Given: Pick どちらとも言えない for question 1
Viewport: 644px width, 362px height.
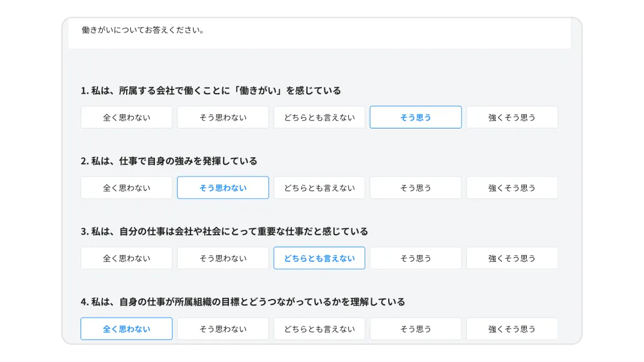Looking at the screenshot, I should (319, 117).
